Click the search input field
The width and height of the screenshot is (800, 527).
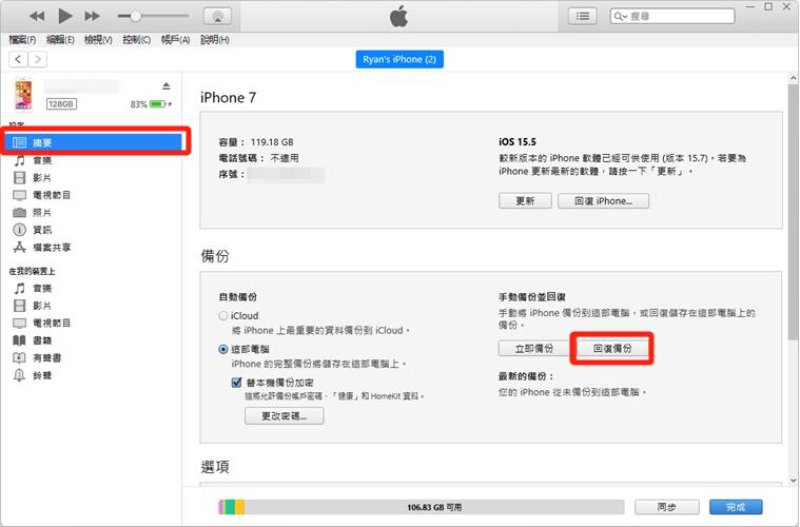[x=672, y=16]
